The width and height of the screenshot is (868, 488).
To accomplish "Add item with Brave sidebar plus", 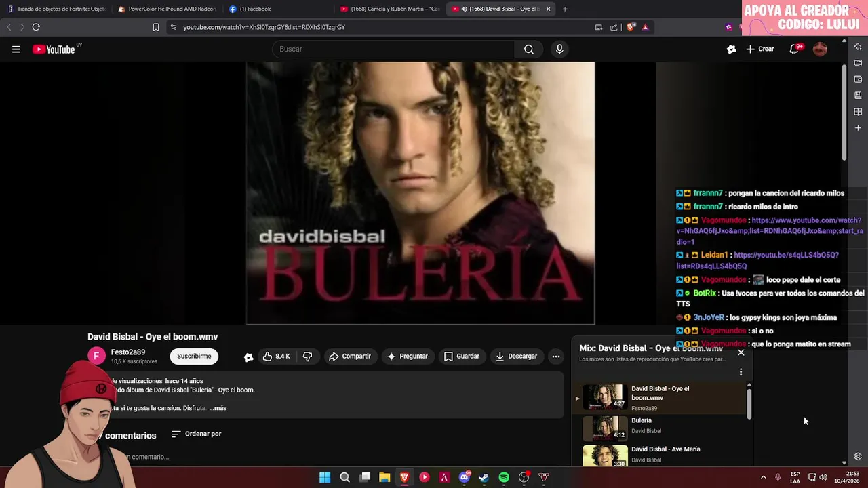I will pos(858,128).
